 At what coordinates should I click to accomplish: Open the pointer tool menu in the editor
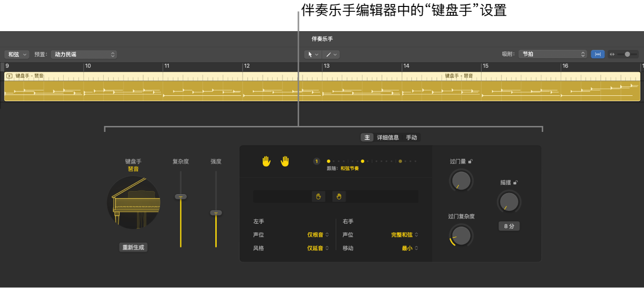312,54
